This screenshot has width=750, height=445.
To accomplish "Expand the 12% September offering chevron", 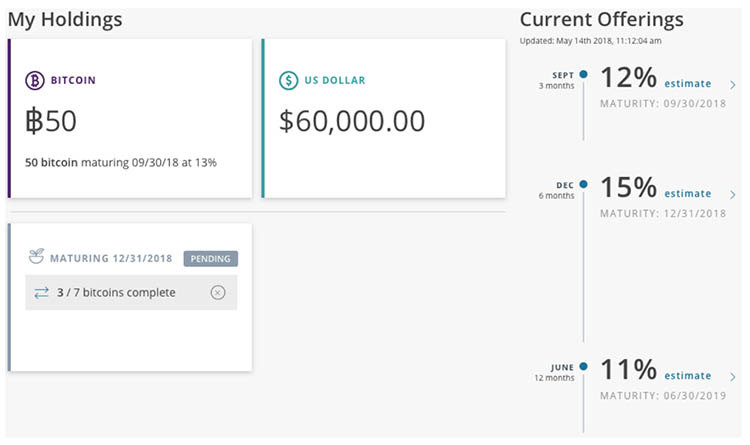I will tap(733, 85).
